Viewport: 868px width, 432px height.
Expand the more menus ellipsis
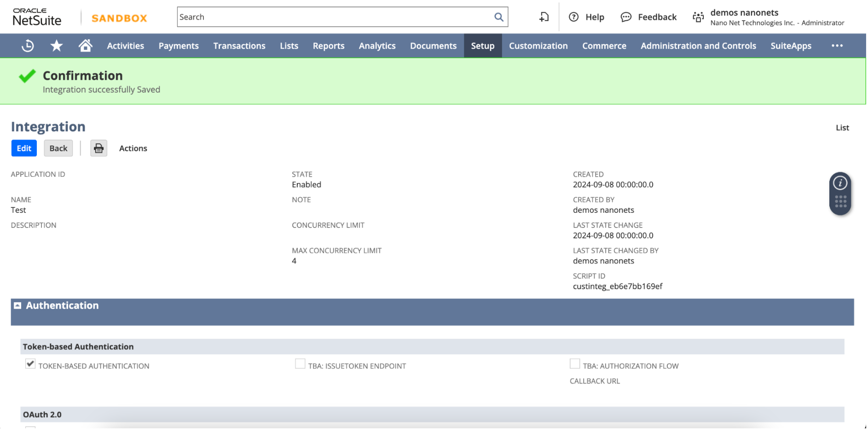pos(837,46)
